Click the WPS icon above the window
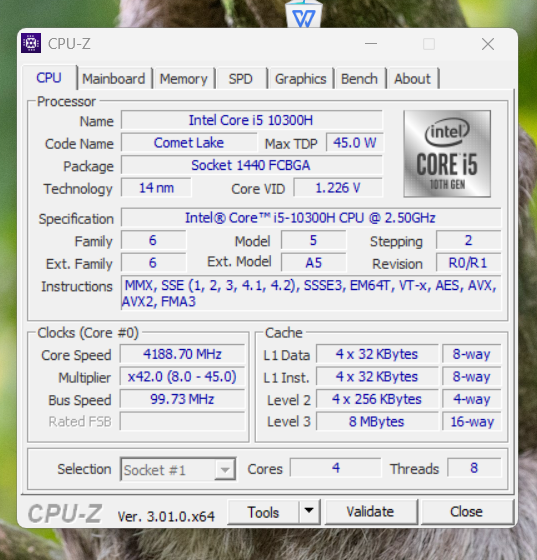Image resolution: width=537 pixels, height=560 pixels. click(303, 14)
